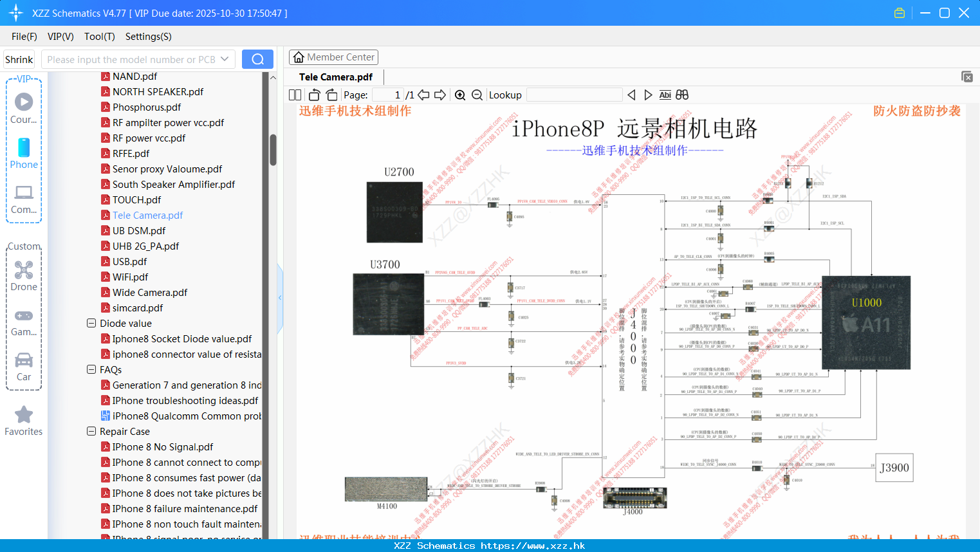Click the Lookup text field
980x552 pixels.
point(575,95)
